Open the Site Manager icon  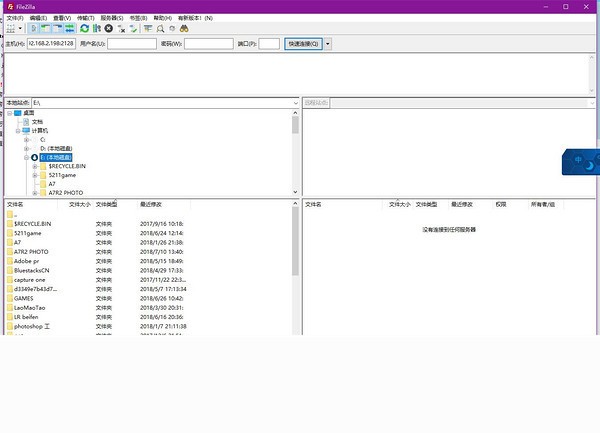point(11,28)
